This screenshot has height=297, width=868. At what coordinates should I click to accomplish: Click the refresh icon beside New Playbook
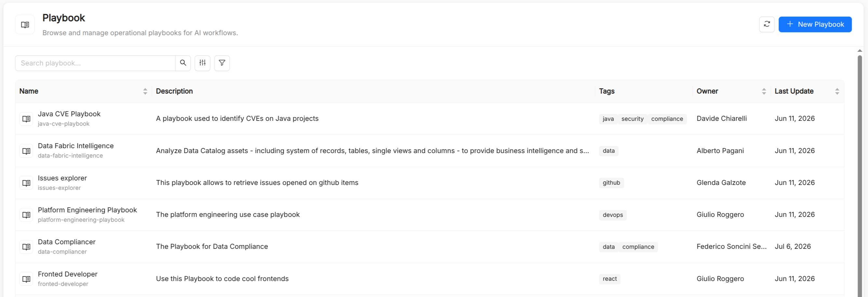pyautogui.click(x=766, y=24)
